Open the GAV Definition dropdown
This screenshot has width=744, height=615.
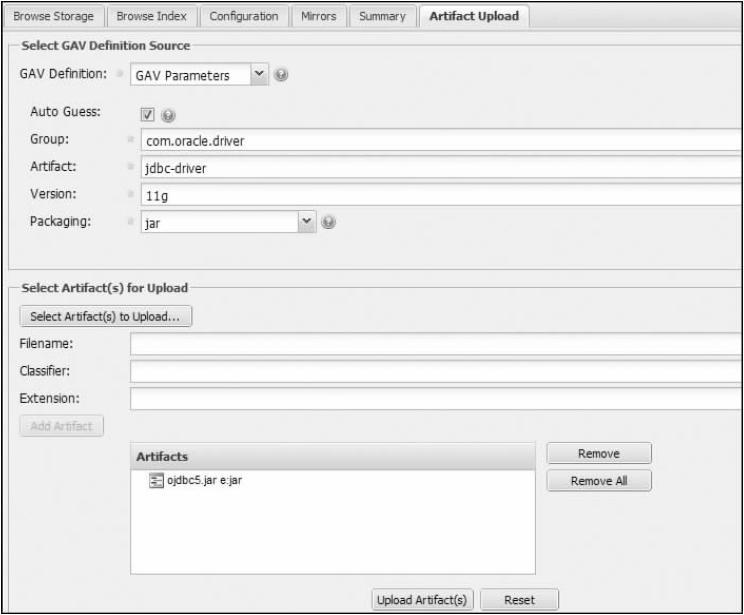click(259, 75)
